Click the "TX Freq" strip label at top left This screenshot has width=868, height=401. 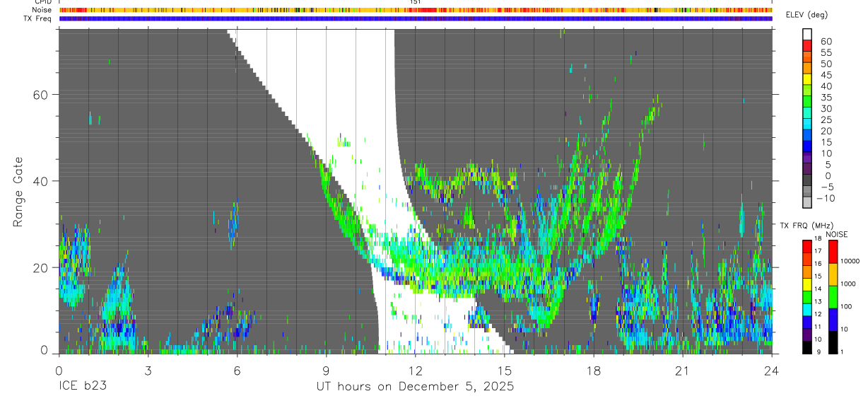(39, 18)
